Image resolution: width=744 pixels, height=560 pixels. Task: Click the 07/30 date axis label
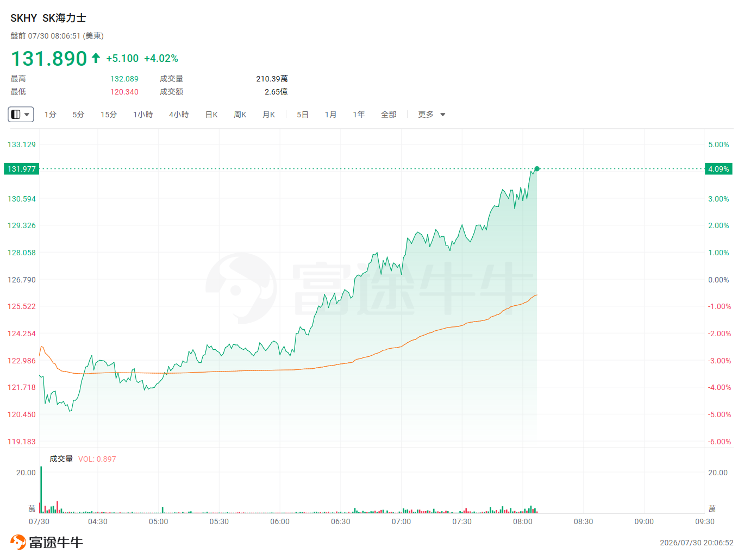[x=39, y=521]
